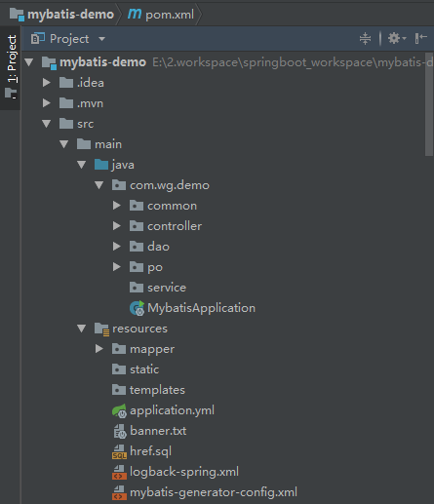Select the logback-spring.xml file name

(x=184, y=472)
